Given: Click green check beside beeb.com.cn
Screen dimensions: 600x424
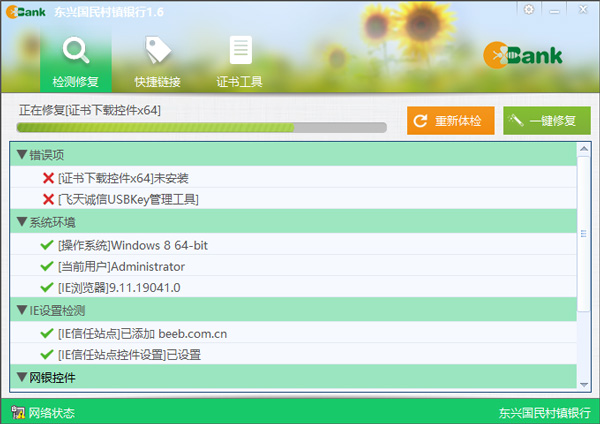Looking at the screenshot, I should pyautogui.click(x=47, y=333).
